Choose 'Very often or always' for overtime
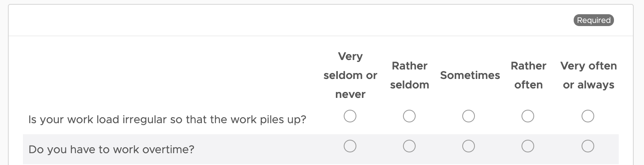This screenshot has width=644, height=165. (x=588, y=146)
